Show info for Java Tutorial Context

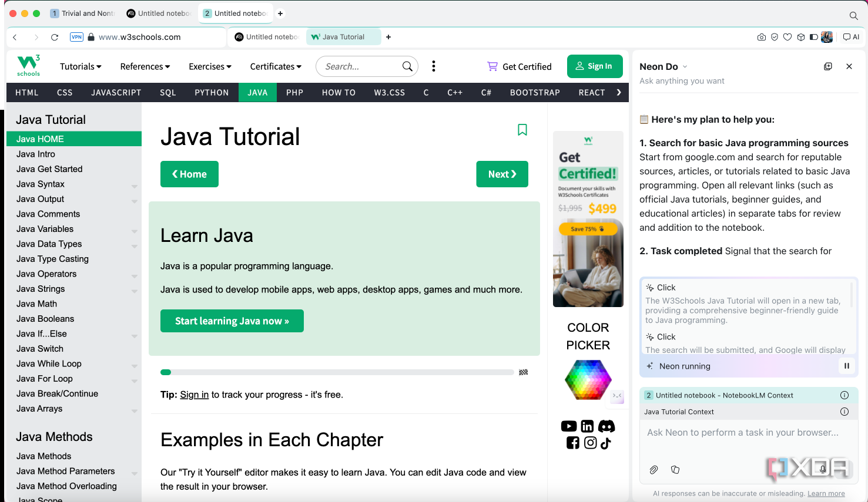coord(844,412)
